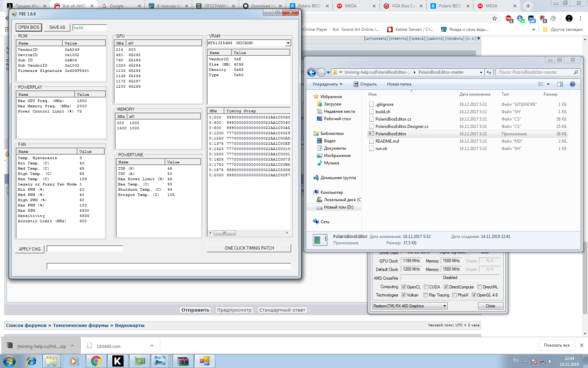
Task: Click the extension icon with the 9 badge
Action: click(543, 19)
